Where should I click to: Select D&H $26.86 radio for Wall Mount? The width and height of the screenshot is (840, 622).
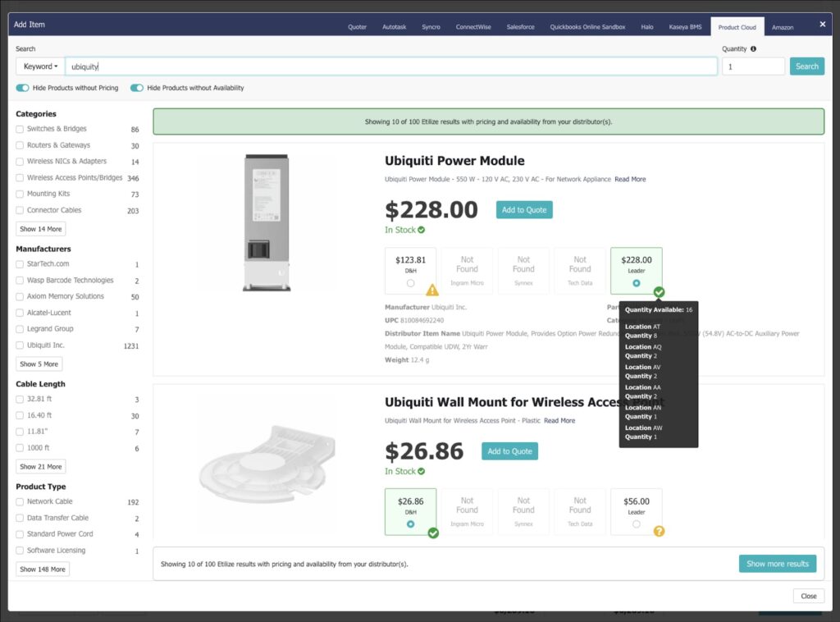(x=410, y=524)
